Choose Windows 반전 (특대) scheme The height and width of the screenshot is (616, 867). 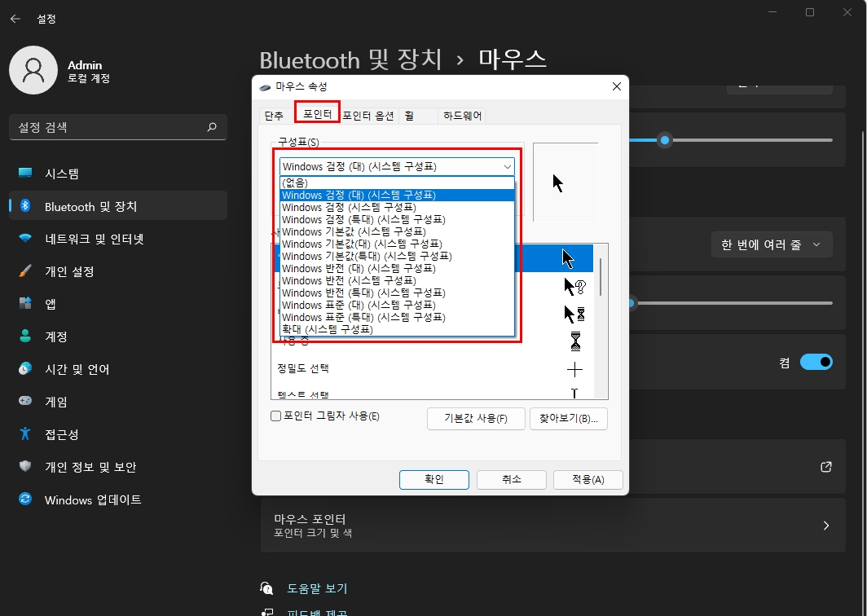click(x=397, y=293)
